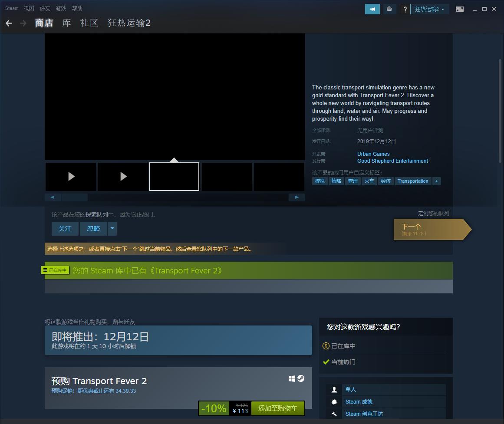Open the help question mark icon
The height and width of the screenshot is (424, 504).
[x=405, y=9]
